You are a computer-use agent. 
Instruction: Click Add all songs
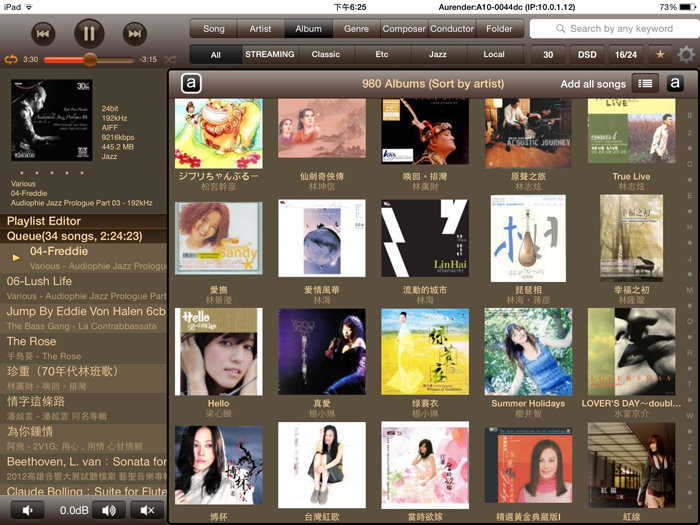click(593, 84)
